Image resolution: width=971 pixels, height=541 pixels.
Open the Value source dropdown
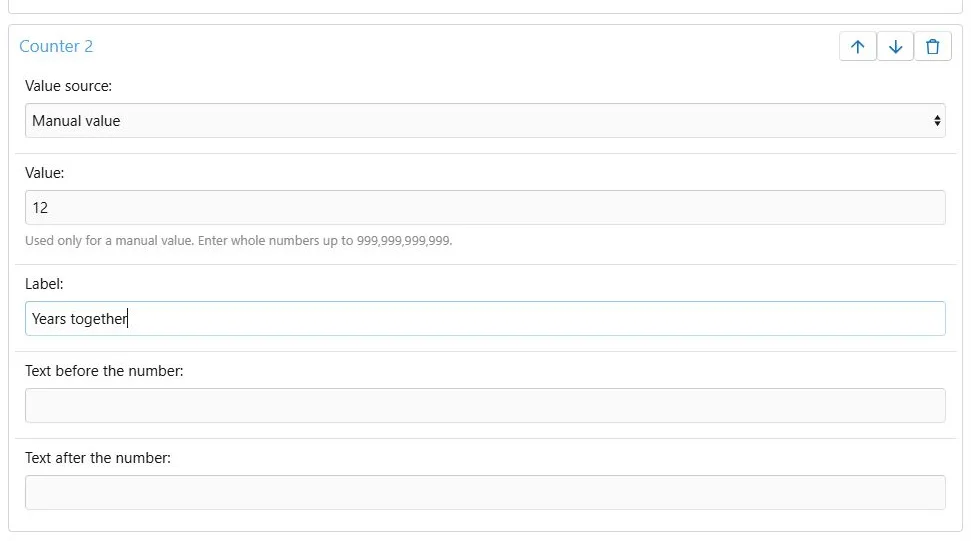tap(485, 121)
